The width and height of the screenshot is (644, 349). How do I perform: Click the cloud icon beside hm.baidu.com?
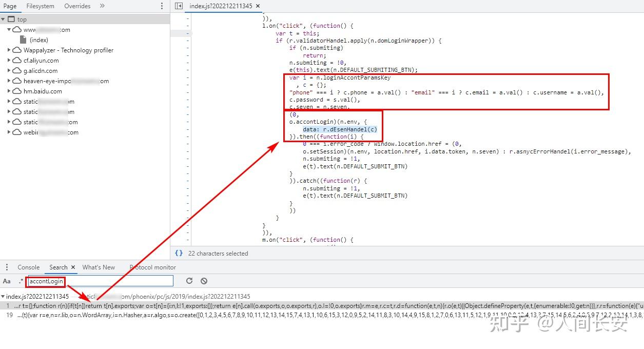click(17, 91)
